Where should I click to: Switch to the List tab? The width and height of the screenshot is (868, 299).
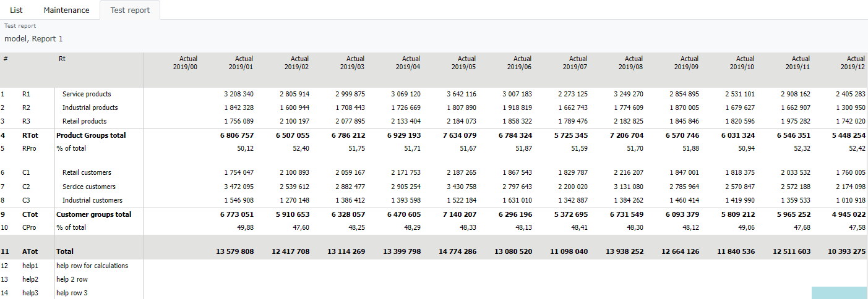pos(16,10)
